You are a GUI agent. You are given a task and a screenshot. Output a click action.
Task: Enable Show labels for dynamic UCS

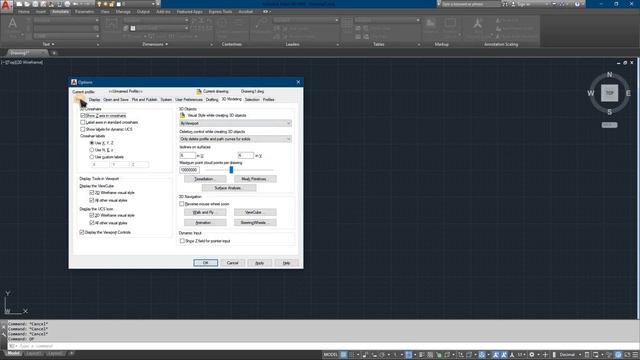coord(83,129)
